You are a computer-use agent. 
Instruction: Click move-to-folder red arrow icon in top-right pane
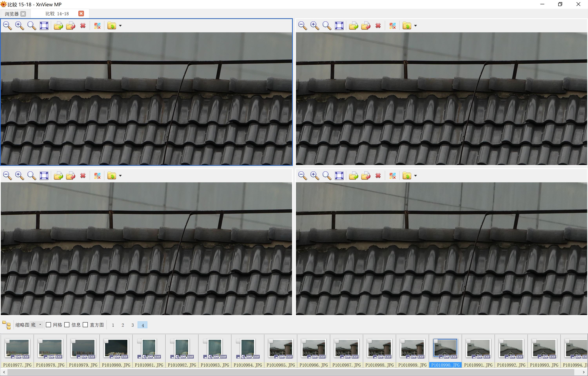pyautogui.click(x=366, y=26)
